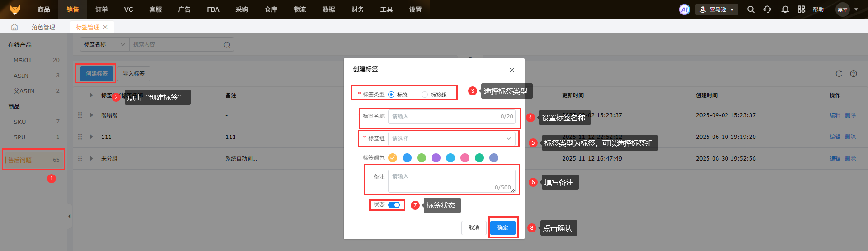
Task: Open the 设置 top menu
Action: 415,9
